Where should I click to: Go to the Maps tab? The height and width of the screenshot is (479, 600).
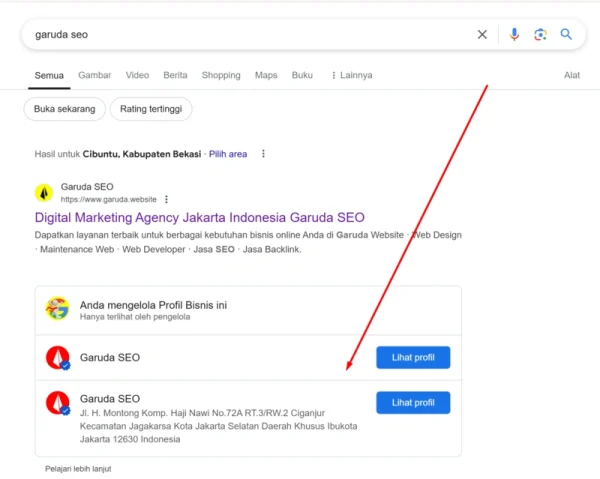pos(266,75)
